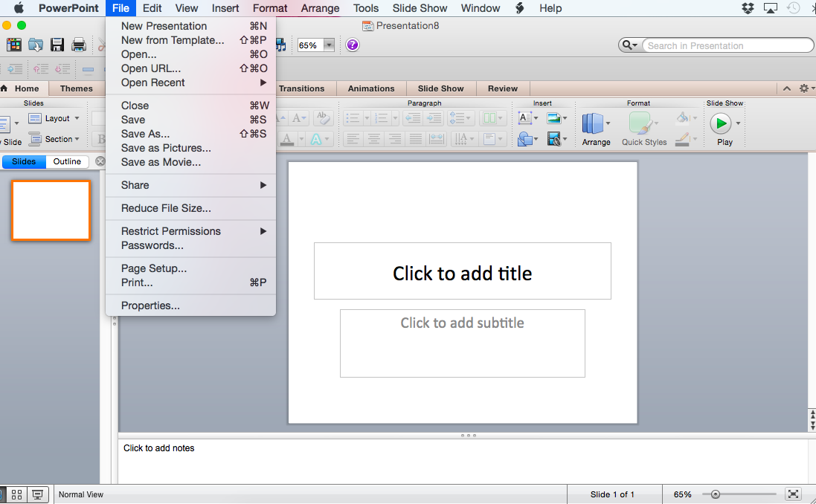The height and width of the screenshot is (504, 816).
Task: Click the text direction icon
Action: [x=461, y=139]
